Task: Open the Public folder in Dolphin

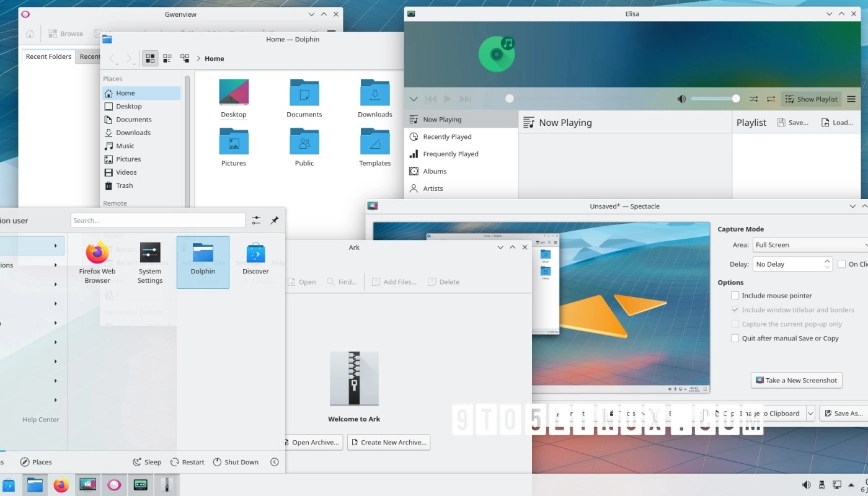Action: (x=304, y=147)
